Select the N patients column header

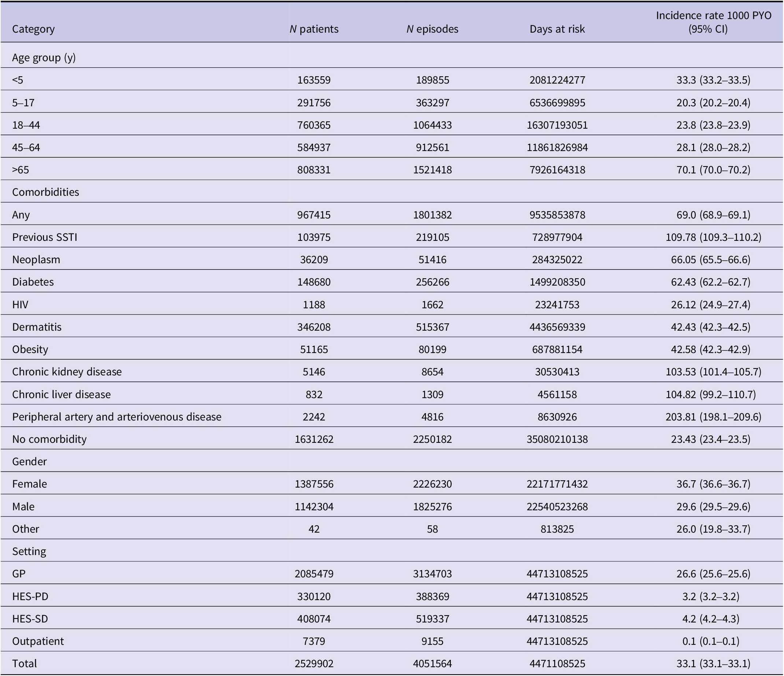point(314,29)
